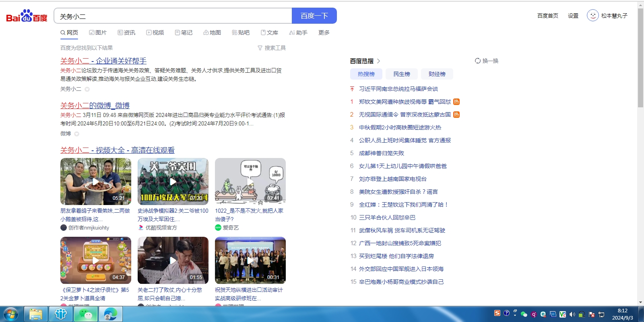Screen dimensions: 644x322
Task: Play the 04:37 保卫萝卜 game video thumbnail
Action: click(x=96, y=260)
